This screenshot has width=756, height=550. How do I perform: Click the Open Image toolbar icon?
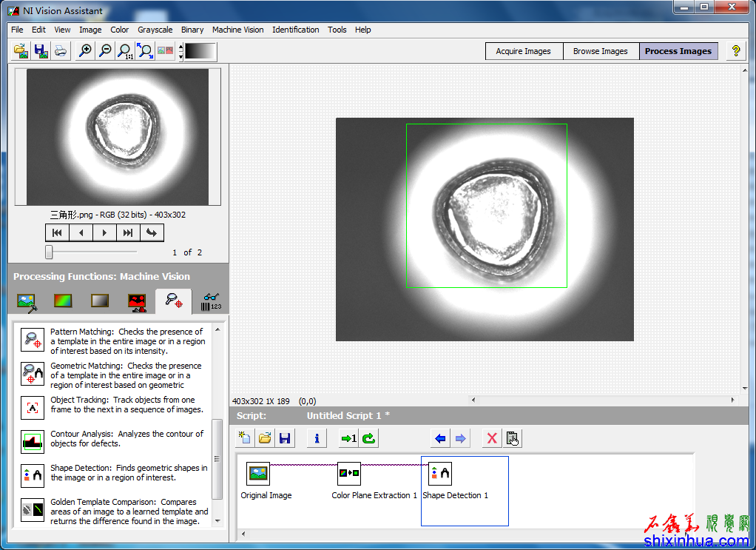click(x=21, y=50)
